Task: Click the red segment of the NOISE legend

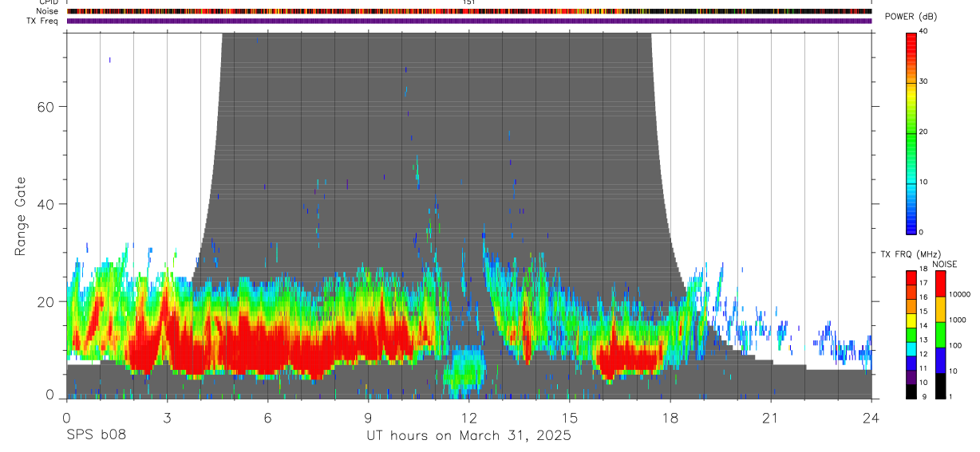Action: 939,284
